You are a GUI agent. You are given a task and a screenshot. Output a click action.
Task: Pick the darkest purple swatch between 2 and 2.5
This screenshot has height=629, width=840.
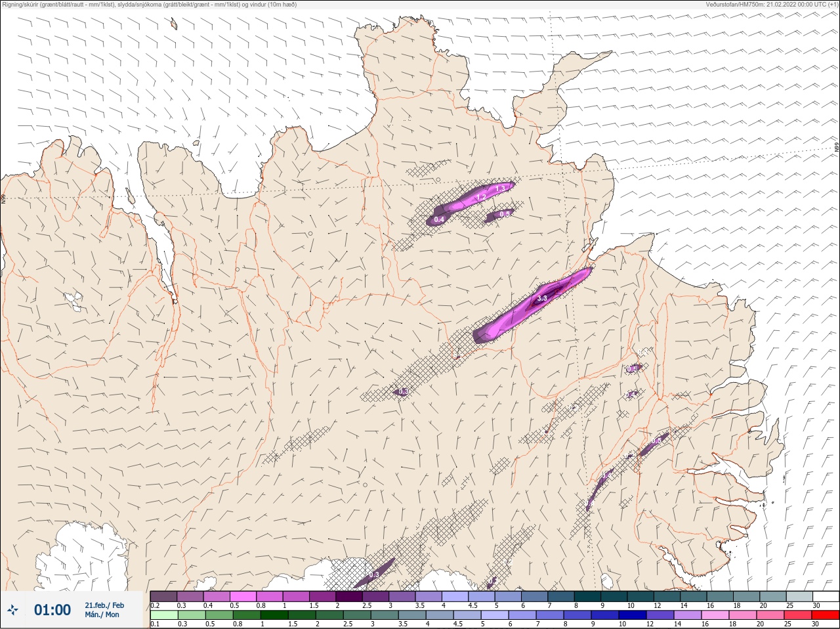click(x=349, y=597)
